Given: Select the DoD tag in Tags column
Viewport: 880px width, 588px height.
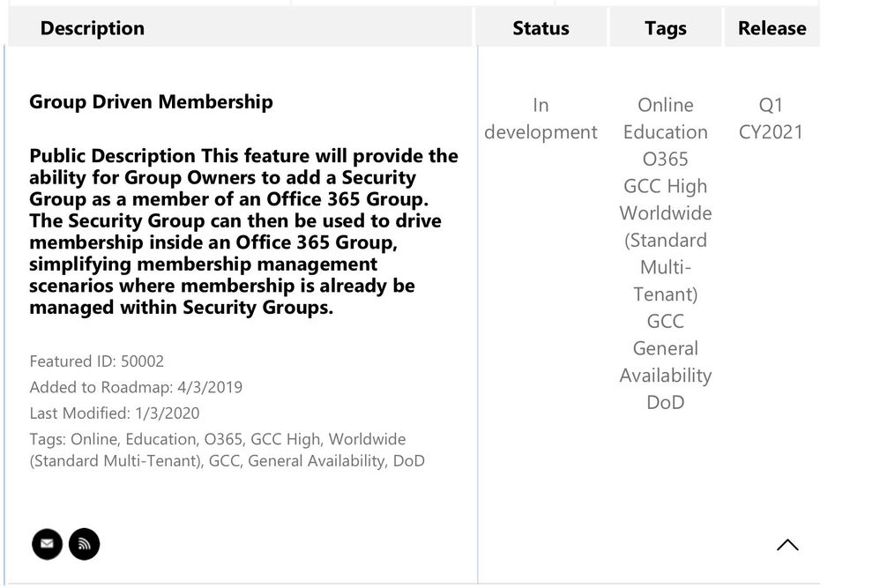Looking at the screenshot, I should click(665, 402).
